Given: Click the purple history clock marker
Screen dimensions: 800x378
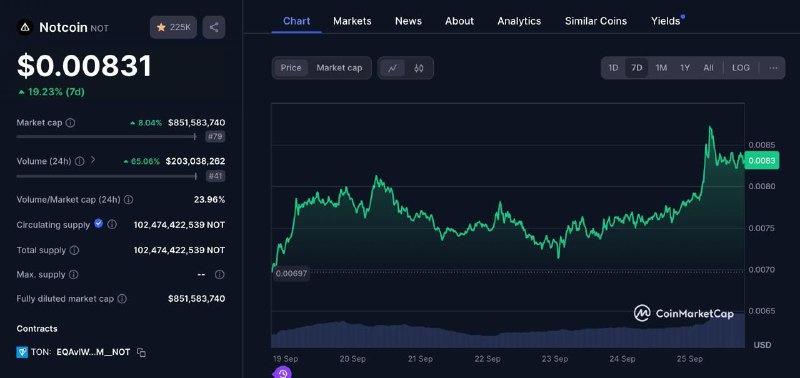Looking at the screenshot, I should coord(282,373).
